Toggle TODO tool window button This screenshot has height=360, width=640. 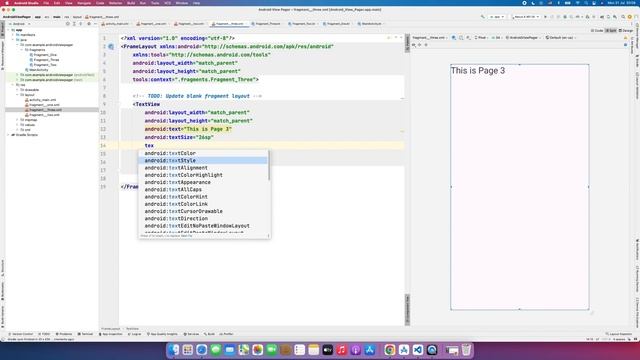[x=44, y=334]
